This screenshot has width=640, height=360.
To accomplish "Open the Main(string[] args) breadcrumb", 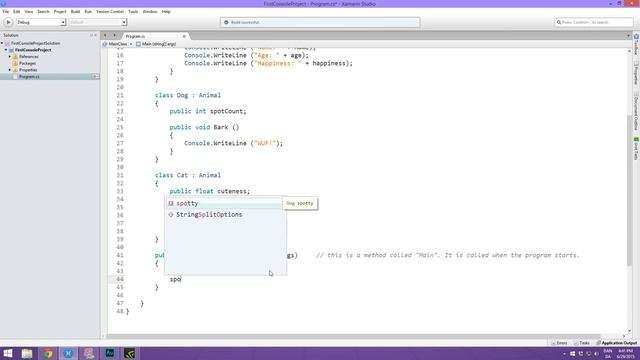I will [156, 44].
